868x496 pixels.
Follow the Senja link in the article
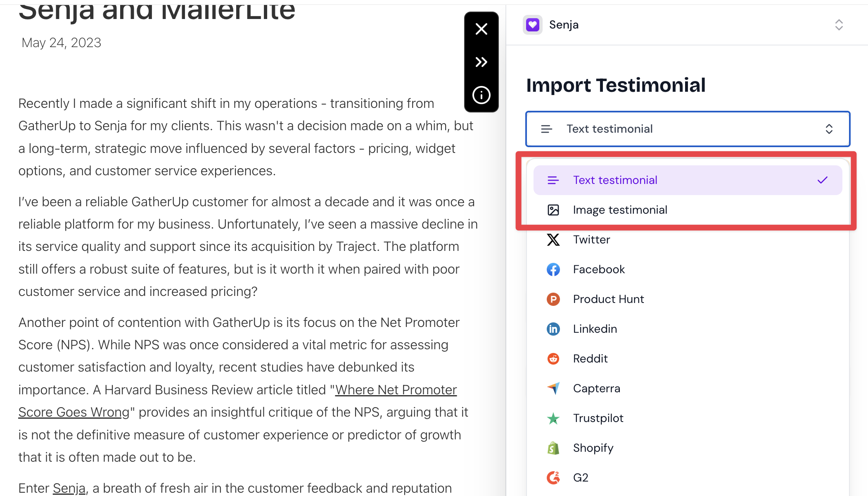tap(69, 488)
